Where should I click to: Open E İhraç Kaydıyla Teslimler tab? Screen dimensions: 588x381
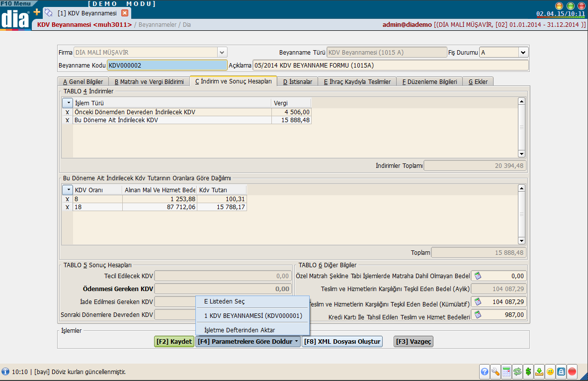point(357,81)
